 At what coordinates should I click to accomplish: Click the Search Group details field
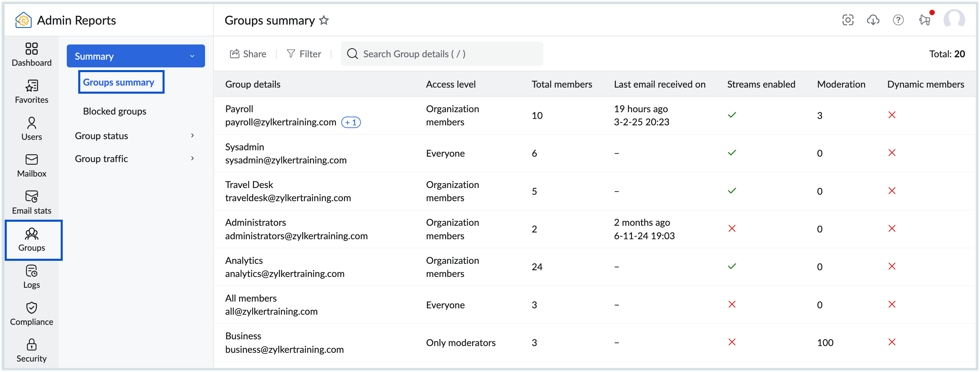point(441,54)
